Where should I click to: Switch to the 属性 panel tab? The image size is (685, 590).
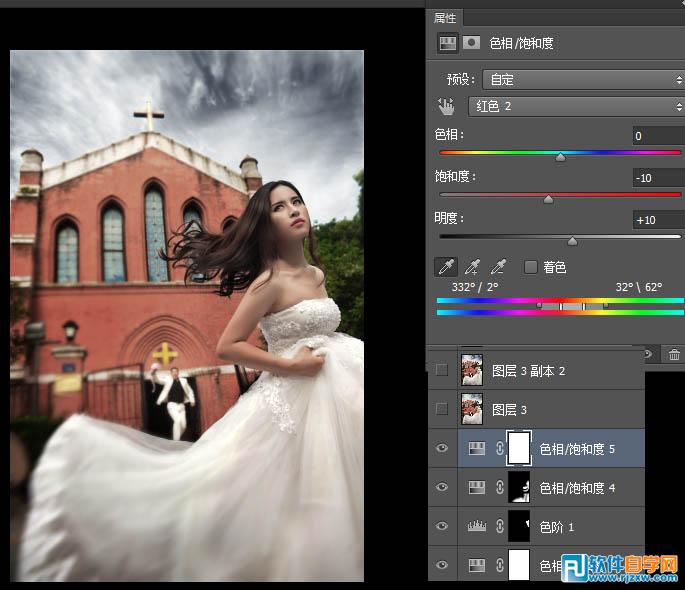click(x=445, y=18)
